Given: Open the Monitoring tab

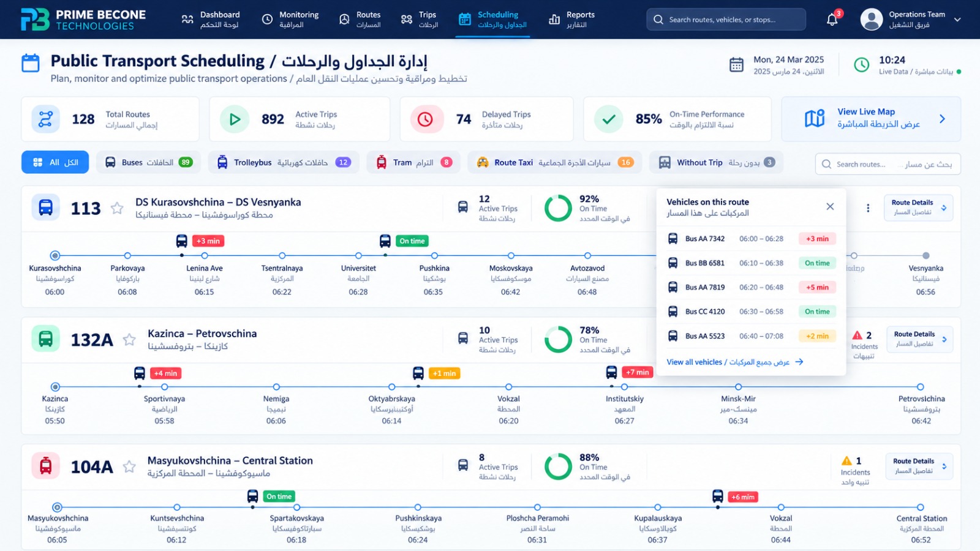Looking at the screenshot, I should click(290, 20).
